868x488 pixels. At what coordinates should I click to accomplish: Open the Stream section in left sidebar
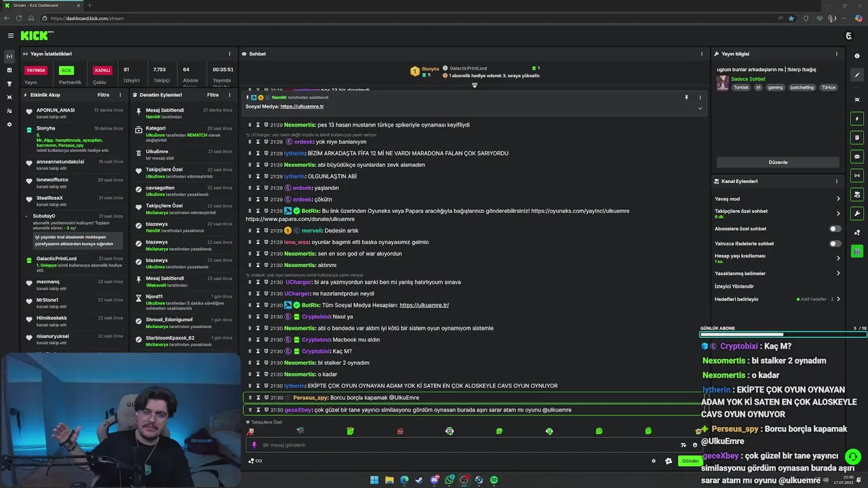(x=9, y=56)
